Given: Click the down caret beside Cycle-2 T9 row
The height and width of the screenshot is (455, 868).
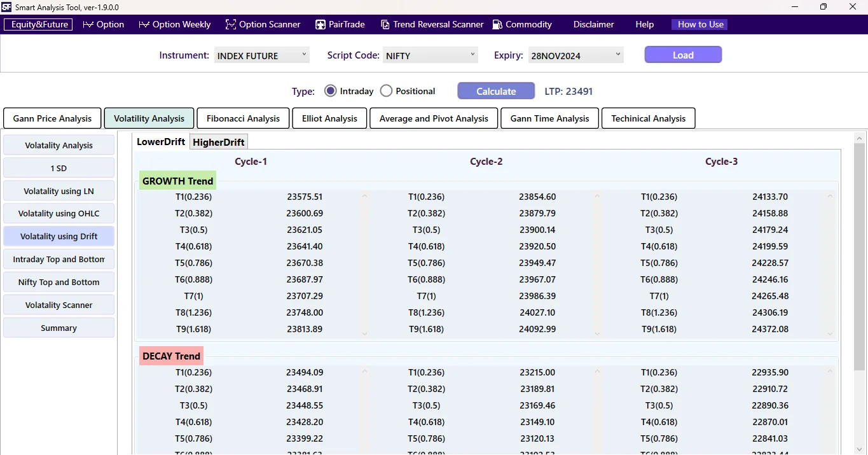Looking at the screenshot, I should tap(596, 333).
